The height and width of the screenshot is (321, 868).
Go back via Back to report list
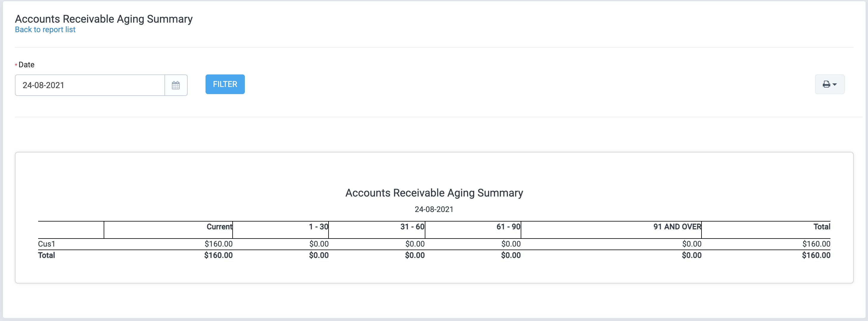click(45, 30)
